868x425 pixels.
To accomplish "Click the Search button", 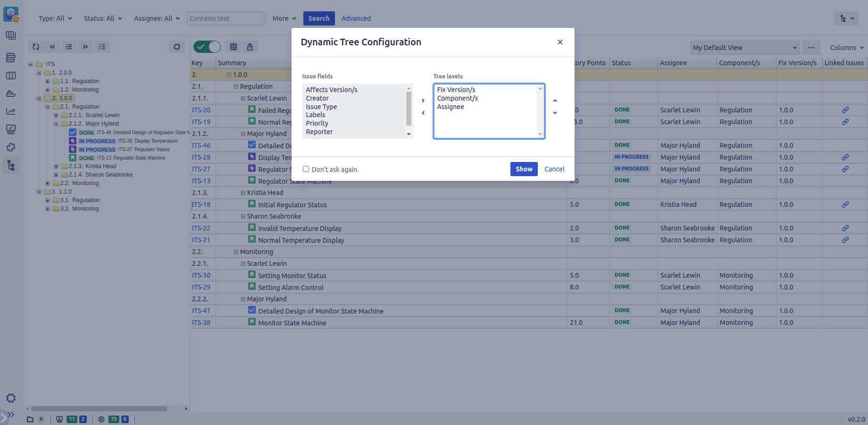I will coord(319,18).
